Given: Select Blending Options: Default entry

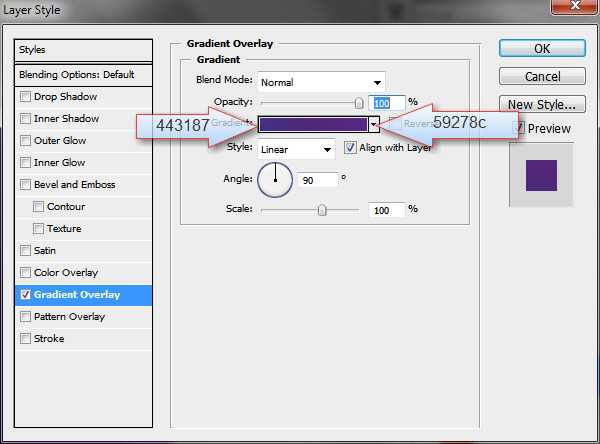Looking at the screenshot, I should tap(84, 75).
